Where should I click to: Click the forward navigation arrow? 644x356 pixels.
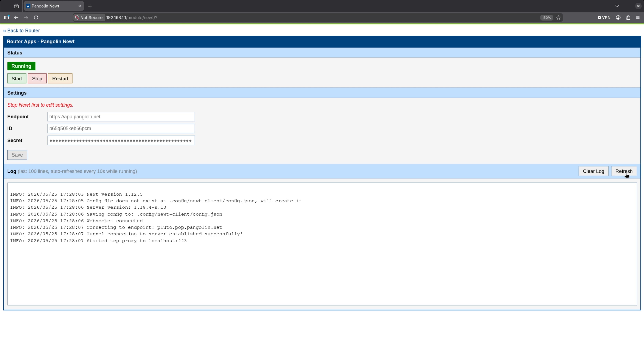(x=26, y=17)
